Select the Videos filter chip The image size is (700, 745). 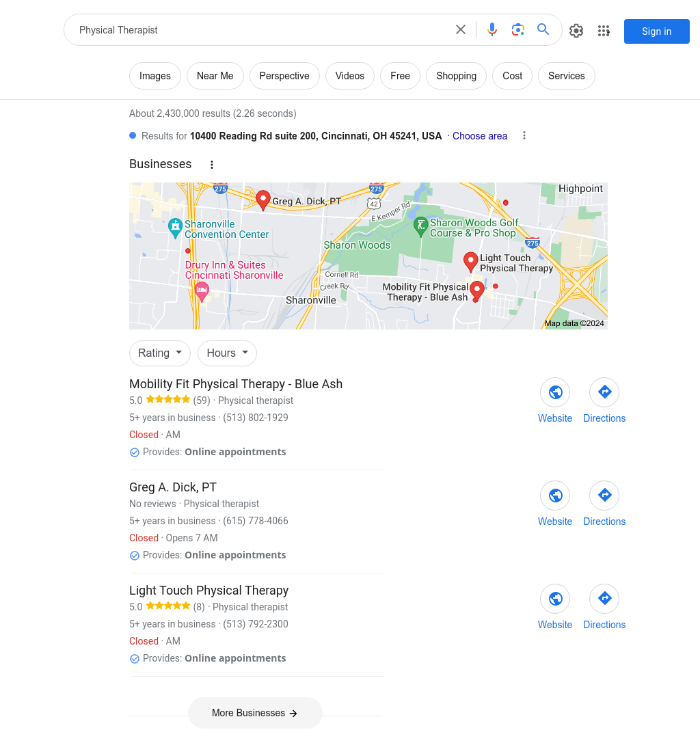(350, 76)
